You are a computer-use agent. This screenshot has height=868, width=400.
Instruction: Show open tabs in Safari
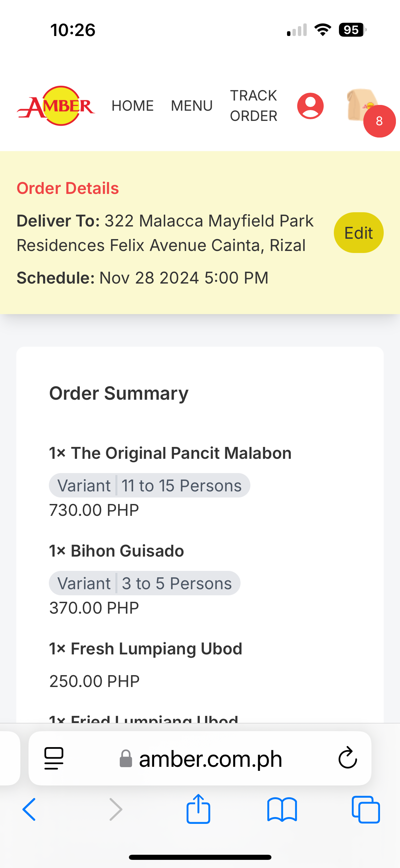[x=366, y=809]
